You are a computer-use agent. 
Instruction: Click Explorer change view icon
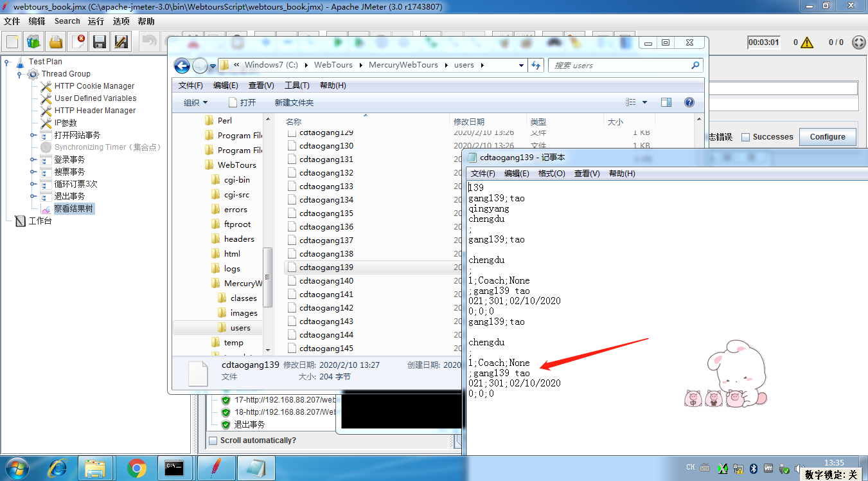[631, 102]
